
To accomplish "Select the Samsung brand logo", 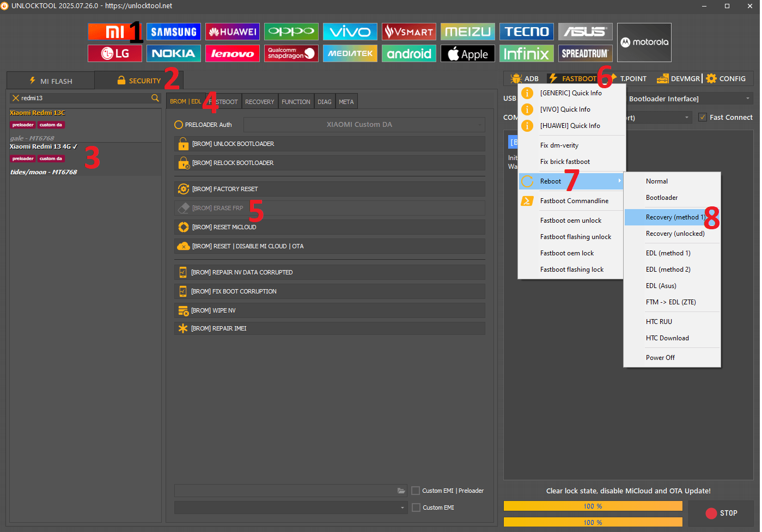I will tap(173, 32).
